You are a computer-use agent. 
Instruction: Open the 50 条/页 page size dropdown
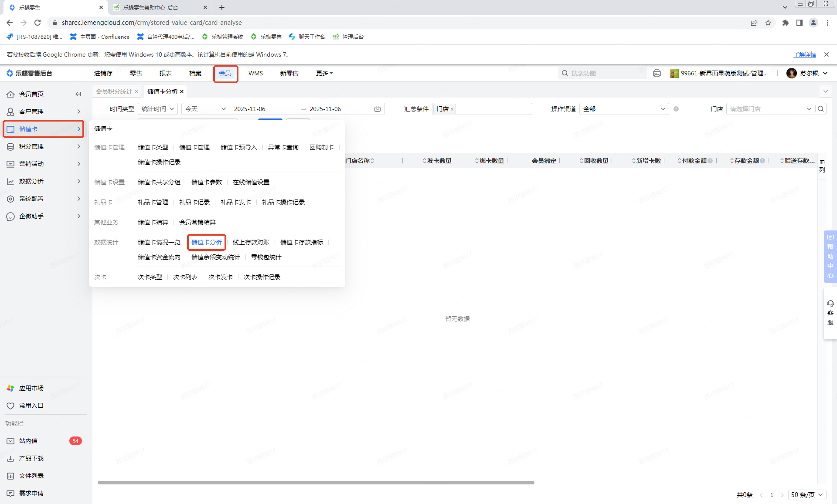pyautogui.click(x=806, y=495)
